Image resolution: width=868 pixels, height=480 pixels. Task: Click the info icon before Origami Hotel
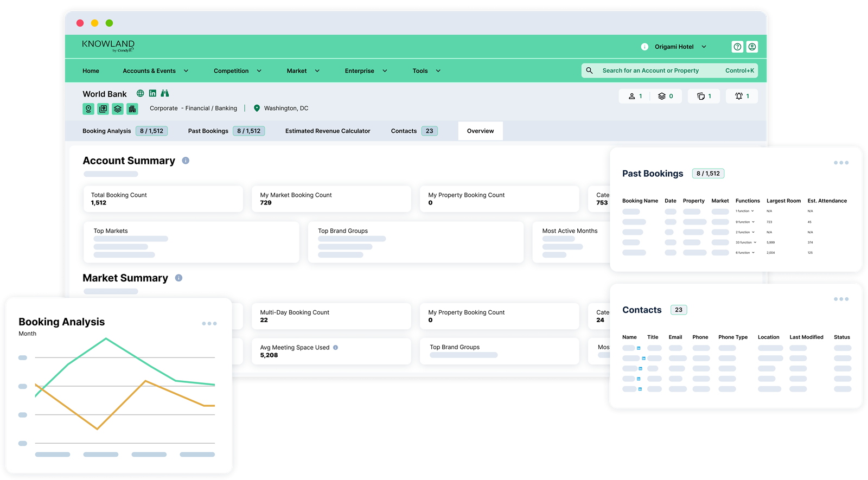coord(644,47)
